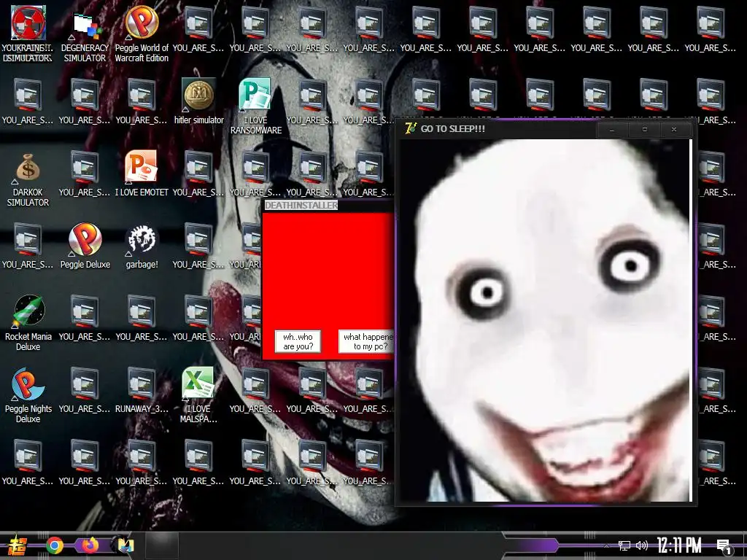Click the face image in GO TO SLEEP!!! window
Viewport: 747px width, 560px height.
[x=544, y=320]
